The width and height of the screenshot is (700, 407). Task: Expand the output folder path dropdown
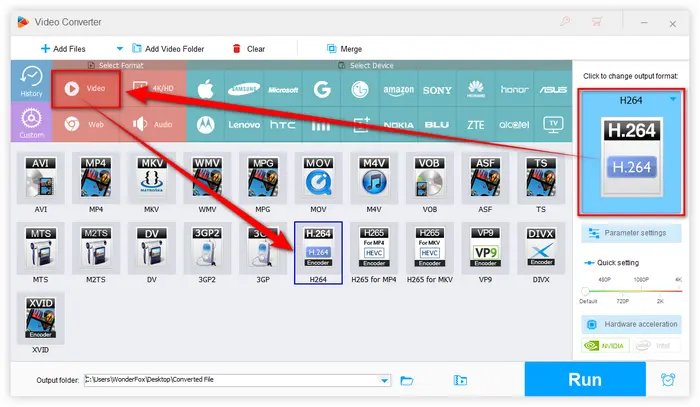[384, 381]
